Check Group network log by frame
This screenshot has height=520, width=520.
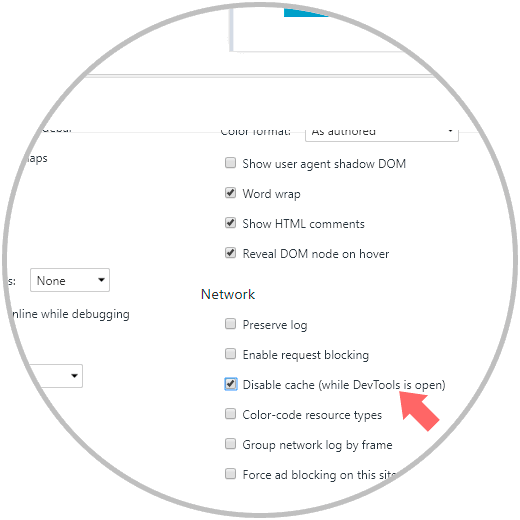230,444
